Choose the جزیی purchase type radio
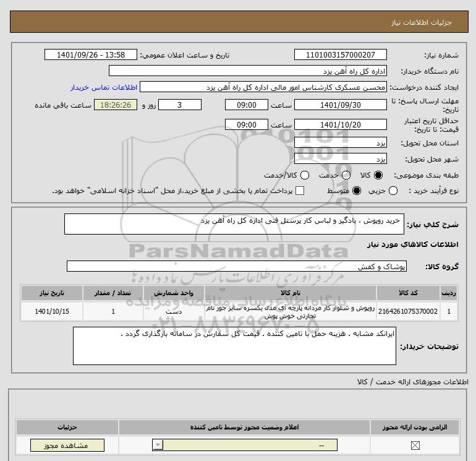This screenshot has width=476, height=461. tap(393, 191)
